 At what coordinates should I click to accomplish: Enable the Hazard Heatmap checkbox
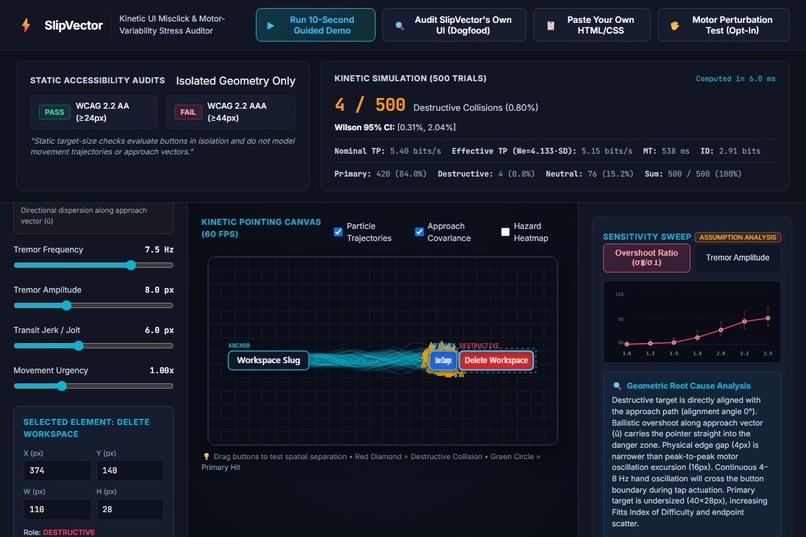(505, 232)
